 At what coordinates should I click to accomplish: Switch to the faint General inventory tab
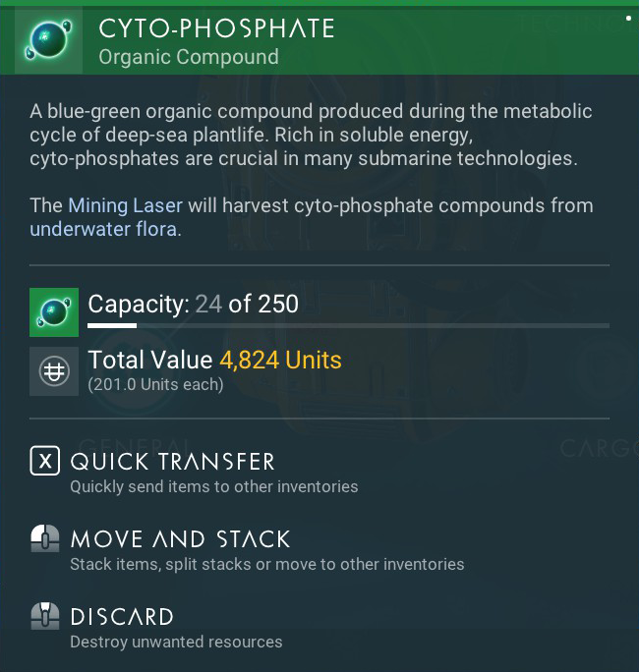click(133, 447)
